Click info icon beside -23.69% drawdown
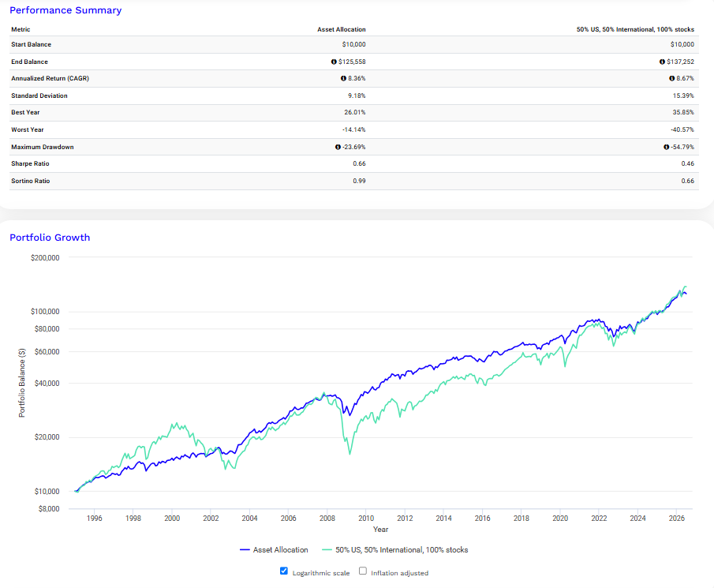714x588 pixels. pos(338,147)
